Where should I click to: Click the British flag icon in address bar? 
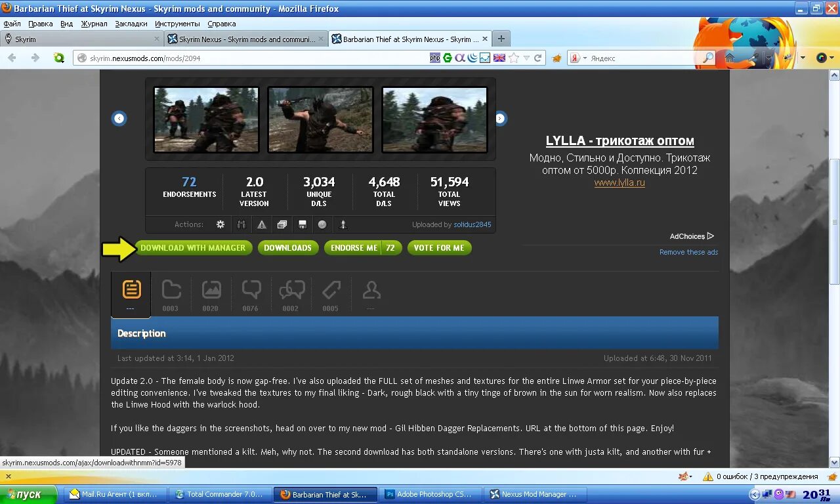coord(499,58)
